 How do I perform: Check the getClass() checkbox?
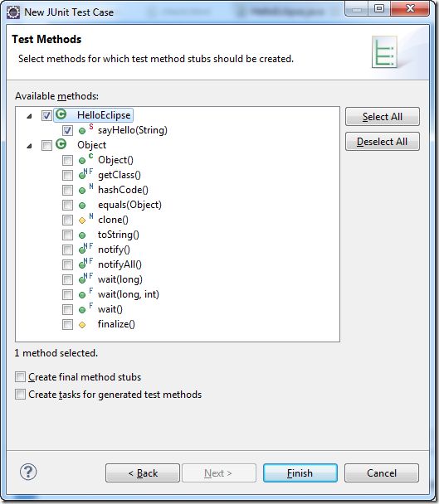click(67, 175)
